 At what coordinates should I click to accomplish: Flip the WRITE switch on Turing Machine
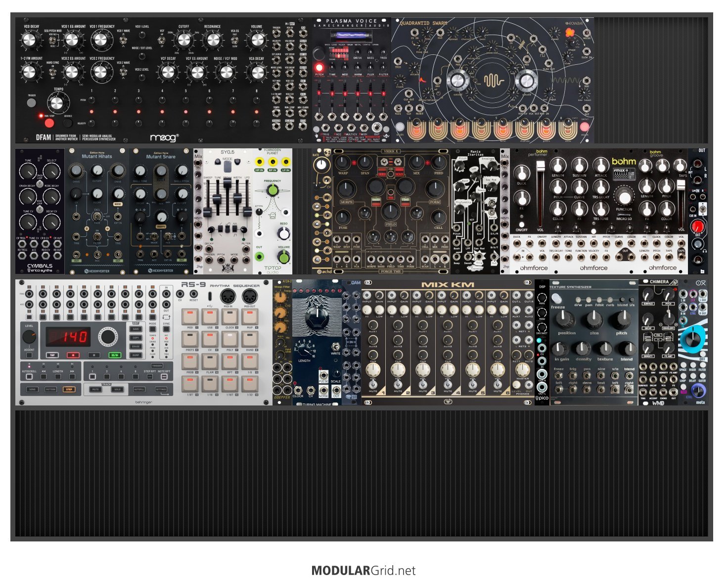tap(336, 346)
